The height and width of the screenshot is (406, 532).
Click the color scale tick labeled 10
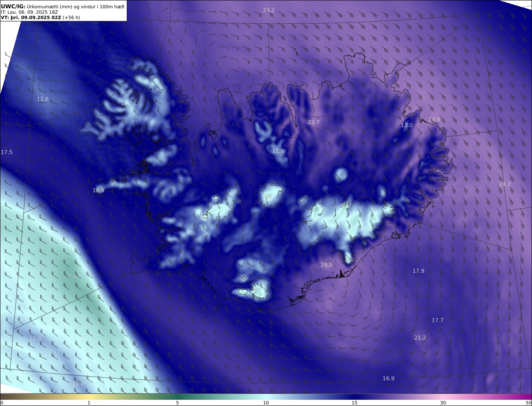coord(266,403)
